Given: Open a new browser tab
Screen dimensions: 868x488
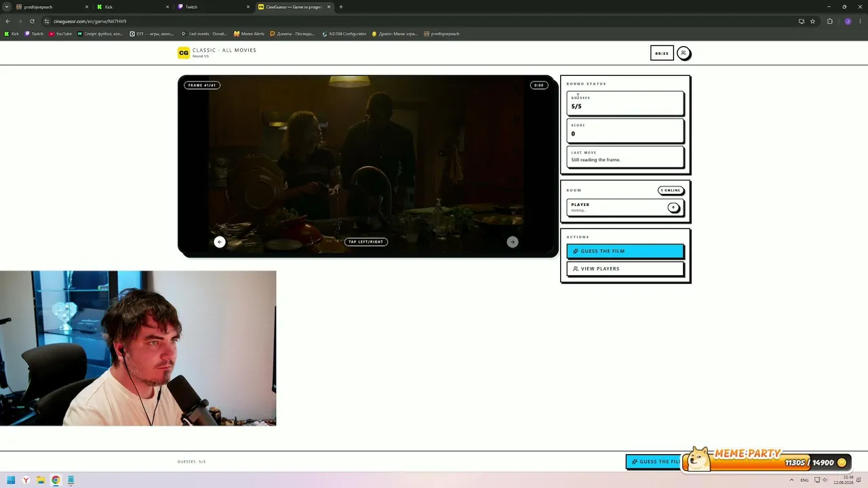Looking at the screenshot, I should 341,7.
